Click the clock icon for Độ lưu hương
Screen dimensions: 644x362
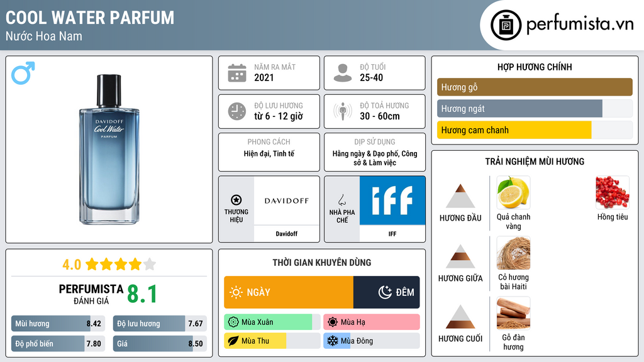pos(237,111)
